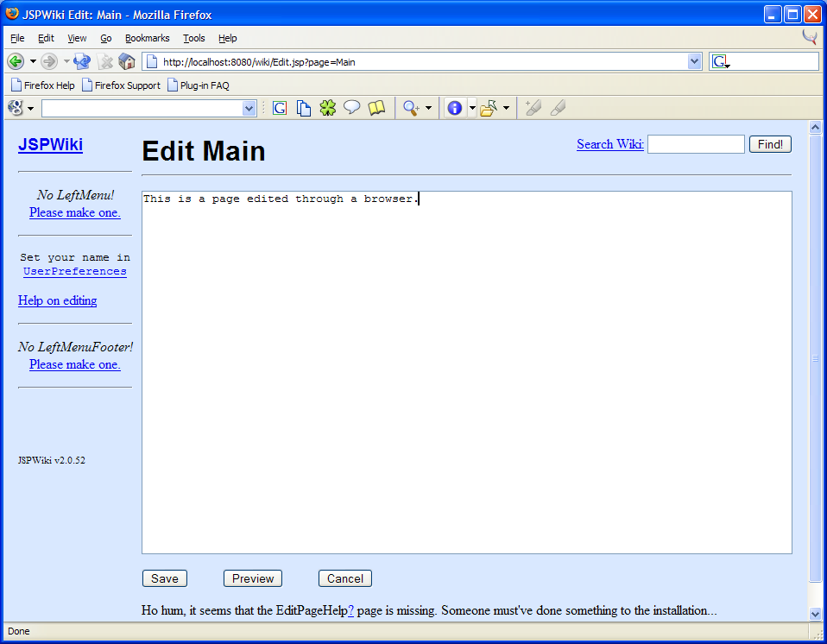This screenshot has height=644, width=827.
Task: Open the Firefox Support bookmark
Action: point(122,85)
